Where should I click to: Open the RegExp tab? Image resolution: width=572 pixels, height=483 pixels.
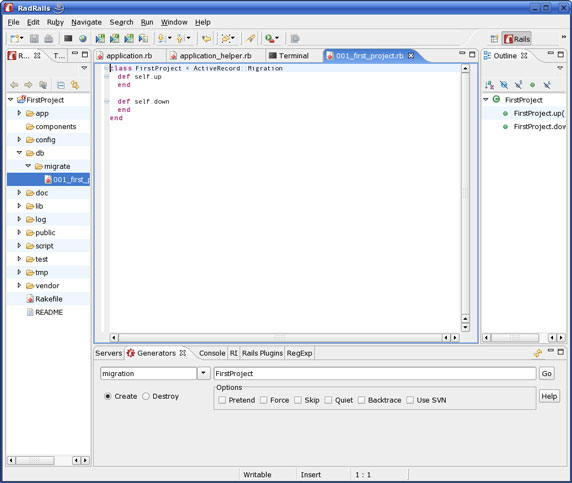pyautogui.click(x=299, y=353)
